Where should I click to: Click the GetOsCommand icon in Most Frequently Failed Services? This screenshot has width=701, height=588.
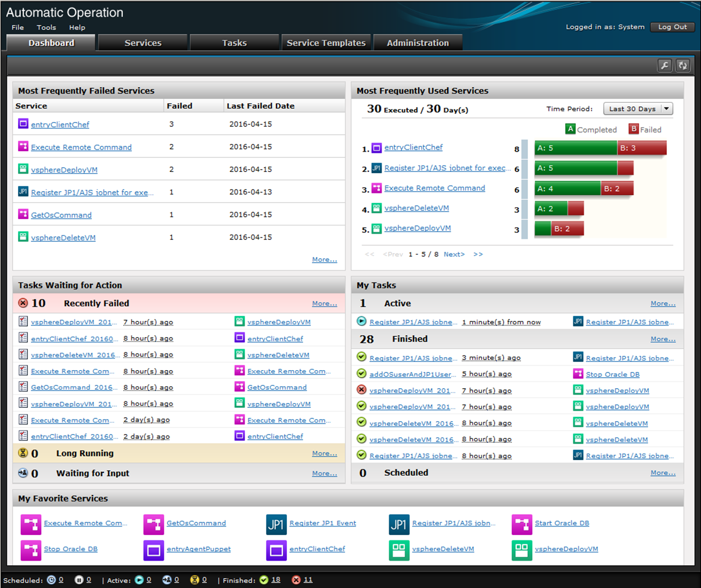[x=23, y=214]
